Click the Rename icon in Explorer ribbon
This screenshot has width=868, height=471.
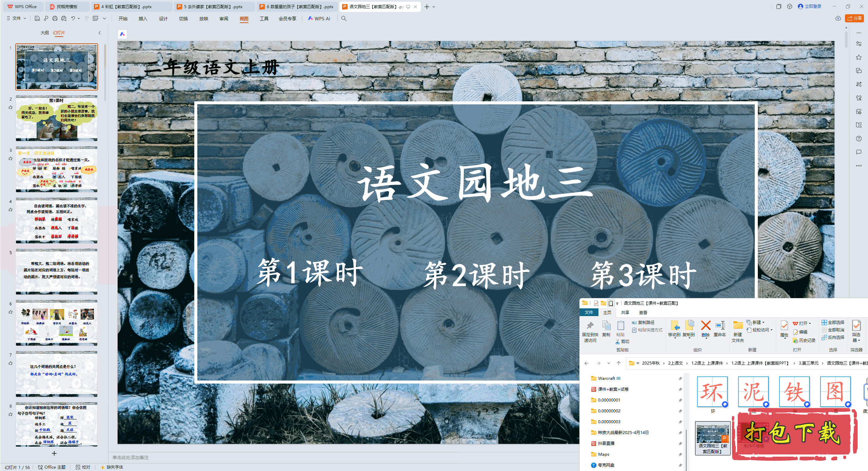coord(719,326)
